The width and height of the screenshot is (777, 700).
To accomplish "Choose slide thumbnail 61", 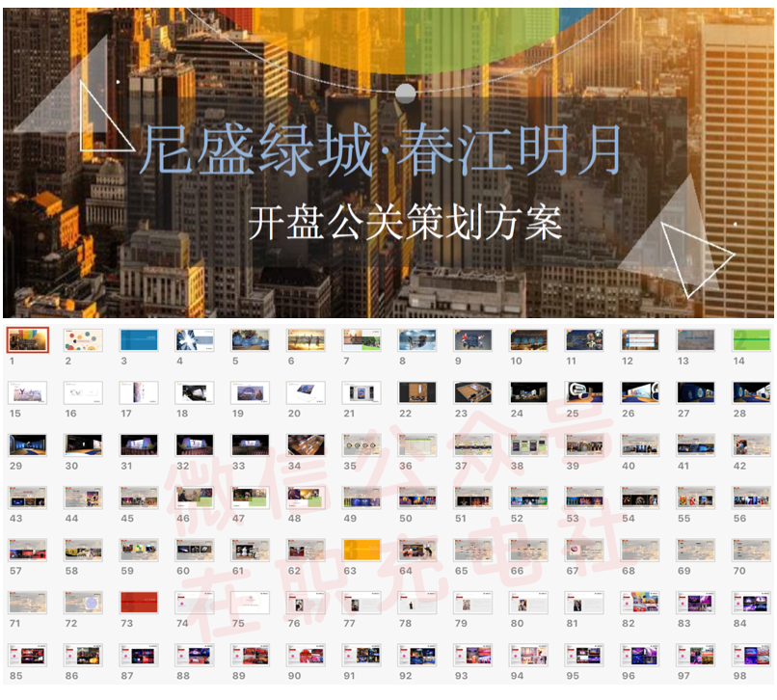I will tap(251, 551).
